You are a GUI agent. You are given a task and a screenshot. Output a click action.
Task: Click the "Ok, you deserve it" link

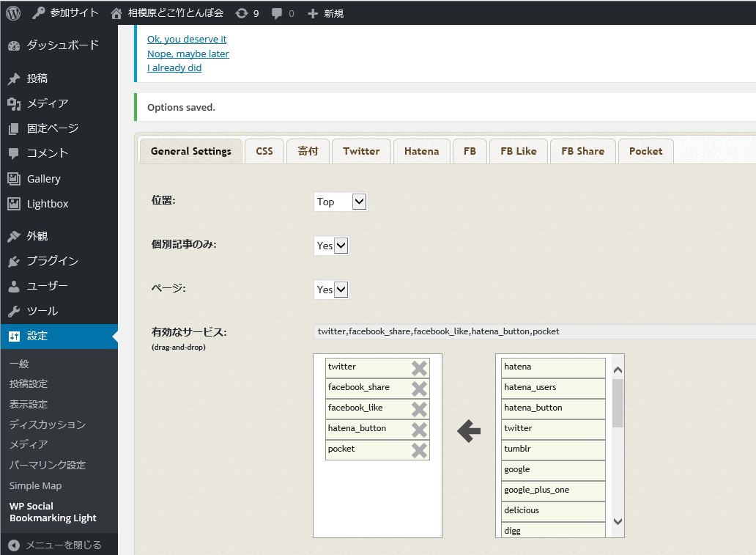[187, 39]
